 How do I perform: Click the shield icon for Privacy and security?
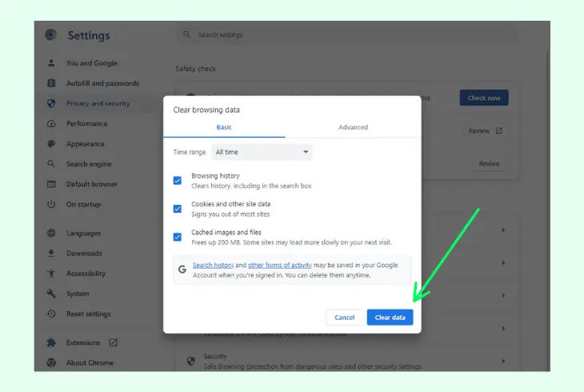[x=51, y=103]
